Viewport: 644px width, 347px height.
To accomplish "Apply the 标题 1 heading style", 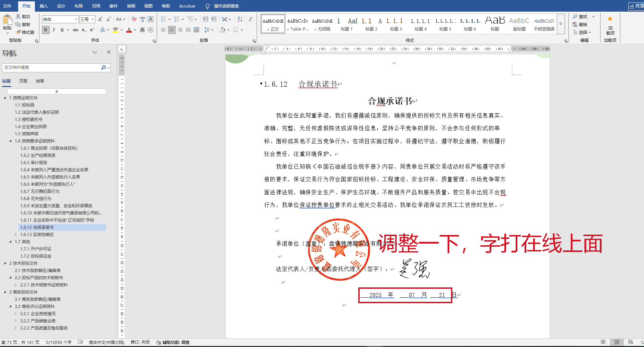I will pos(346,24).
